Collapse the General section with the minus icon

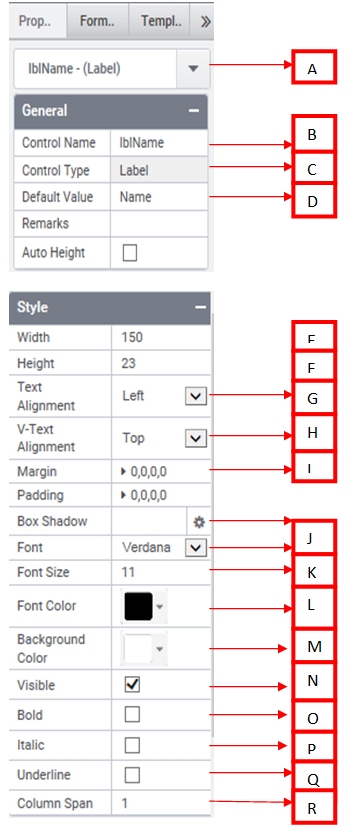(194, 111)
